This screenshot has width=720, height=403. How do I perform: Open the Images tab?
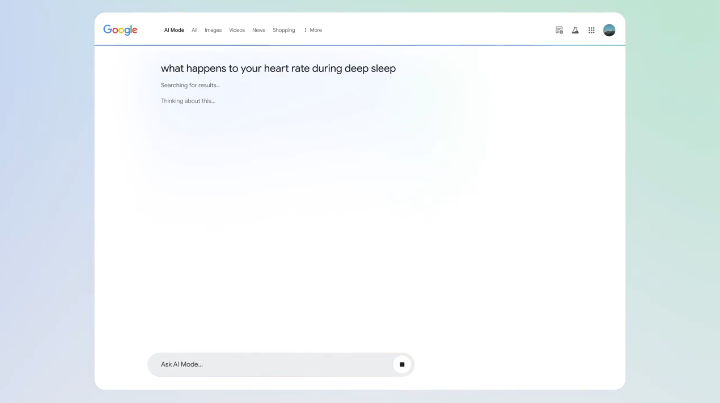coord(213,30)
